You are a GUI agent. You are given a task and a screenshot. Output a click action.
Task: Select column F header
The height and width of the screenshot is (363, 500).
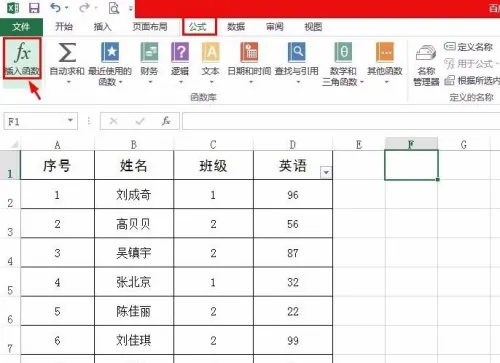[411, 144]
